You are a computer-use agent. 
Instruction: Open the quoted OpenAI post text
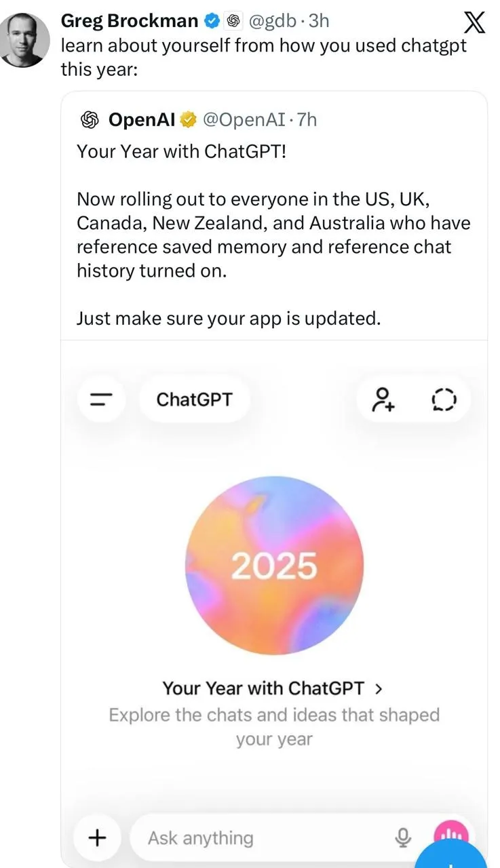[x=273, y=234]
